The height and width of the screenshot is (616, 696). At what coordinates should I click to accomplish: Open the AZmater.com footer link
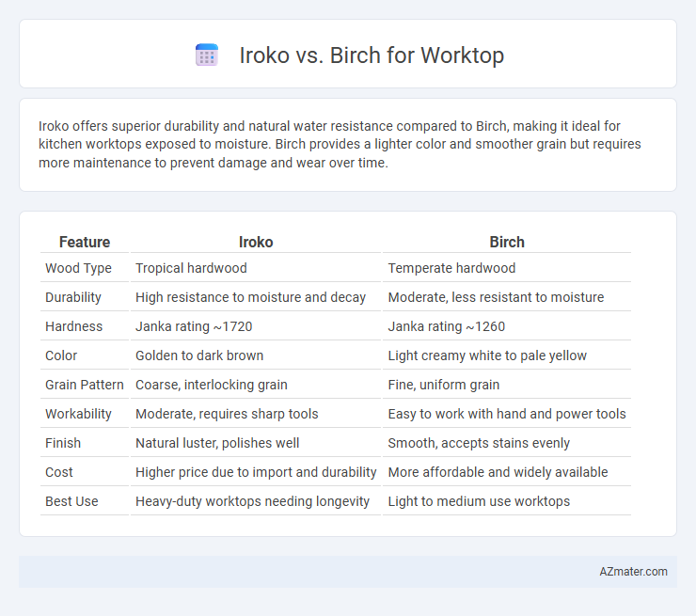click(x=633, y=572)
